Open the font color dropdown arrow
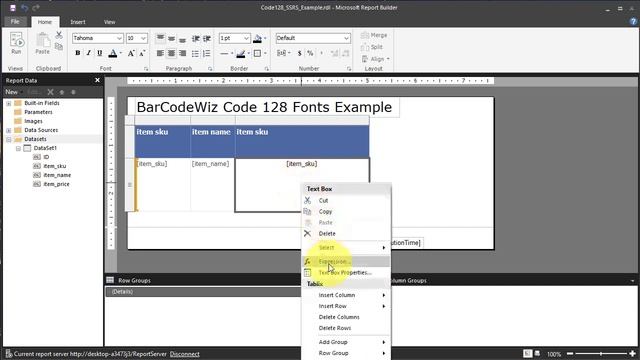640x360 pixels. [121, 53]
